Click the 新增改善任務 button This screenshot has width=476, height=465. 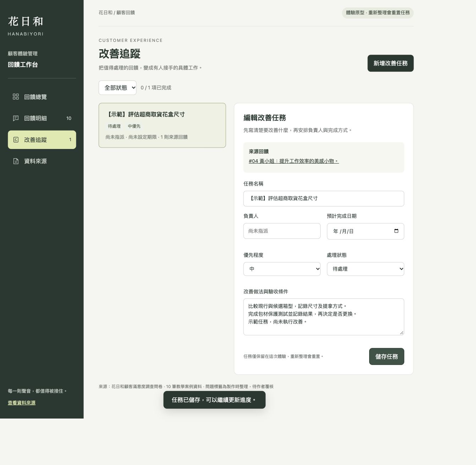click(x=390, y=63)
